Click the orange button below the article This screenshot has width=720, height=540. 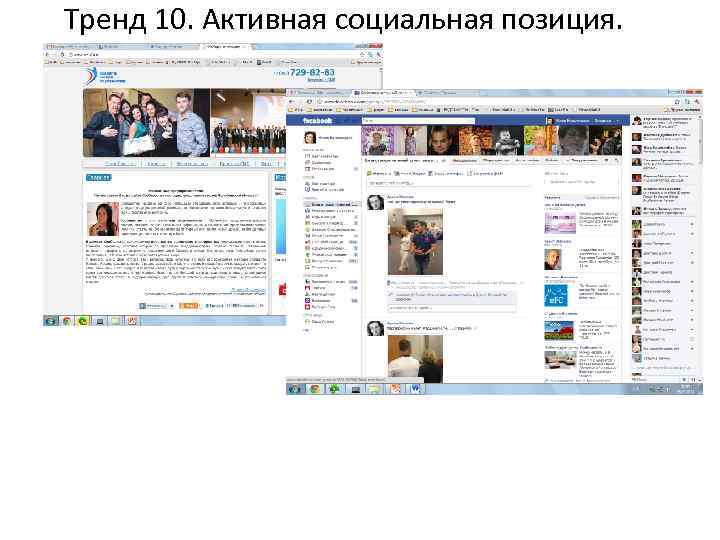(x=188, y=305)
